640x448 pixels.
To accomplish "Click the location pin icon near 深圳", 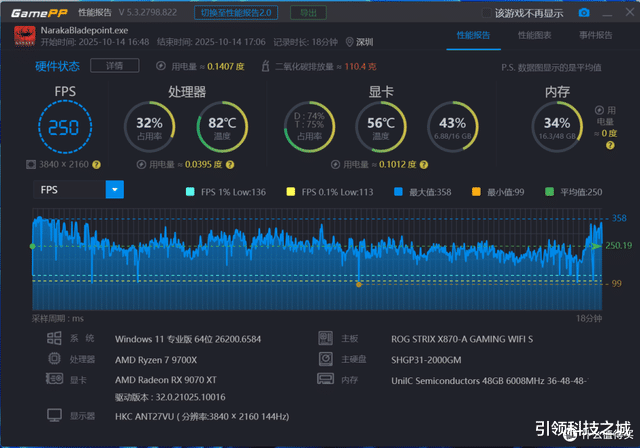I will 349,42.
